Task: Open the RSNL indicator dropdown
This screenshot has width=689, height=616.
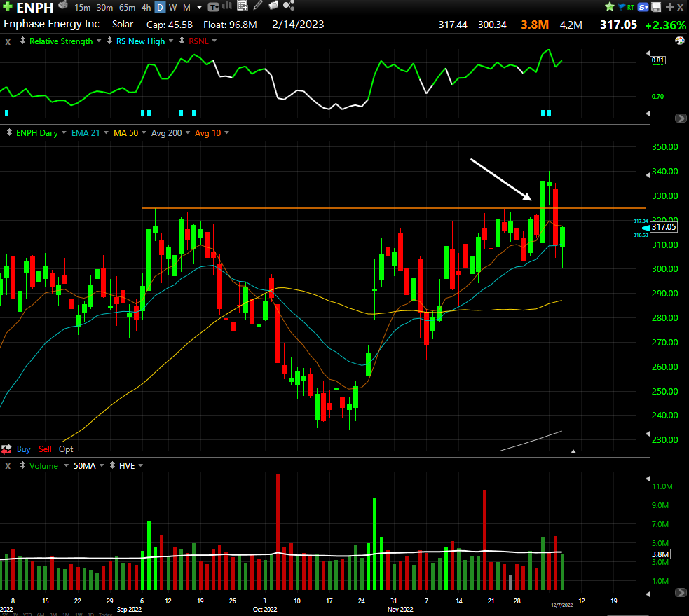Action: point(214,41)
